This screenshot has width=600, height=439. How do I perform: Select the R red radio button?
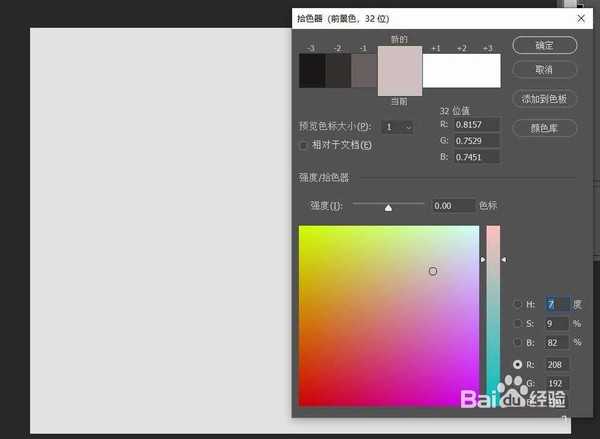coord(517,364)
